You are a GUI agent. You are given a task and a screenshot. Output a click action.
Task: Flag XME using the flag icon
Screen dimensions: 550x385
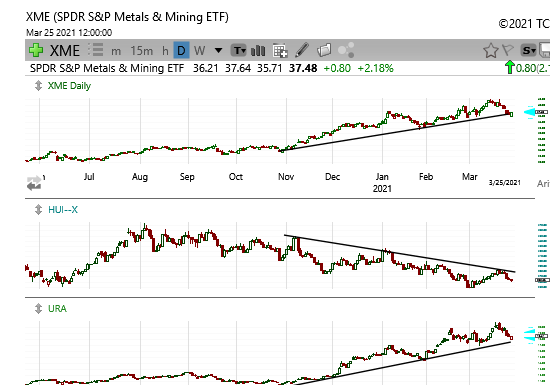[x=508, y=50]
